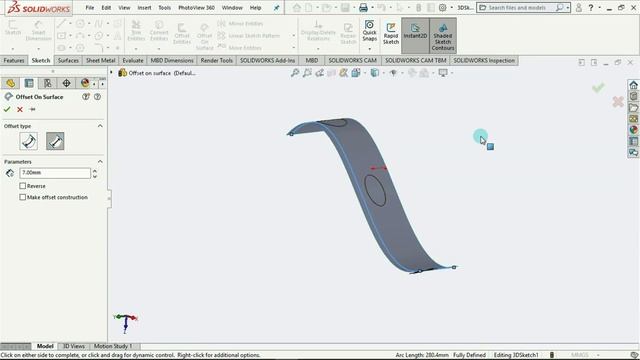Switch to the PropertyManager tab icon
This screenshot has height=360, width=640.
pyautogui.click(x=29, y=83)
